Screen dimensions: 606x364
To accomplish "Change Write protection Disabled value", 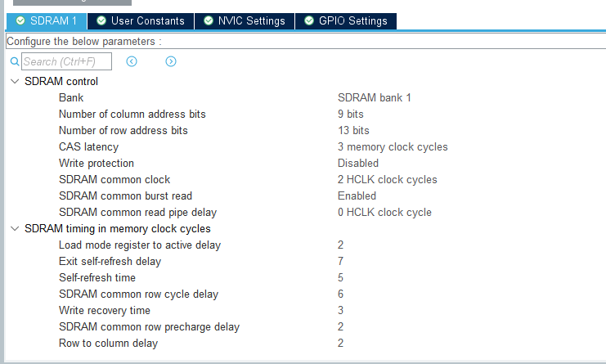I will pyautogui.click(x=357, y=163).
